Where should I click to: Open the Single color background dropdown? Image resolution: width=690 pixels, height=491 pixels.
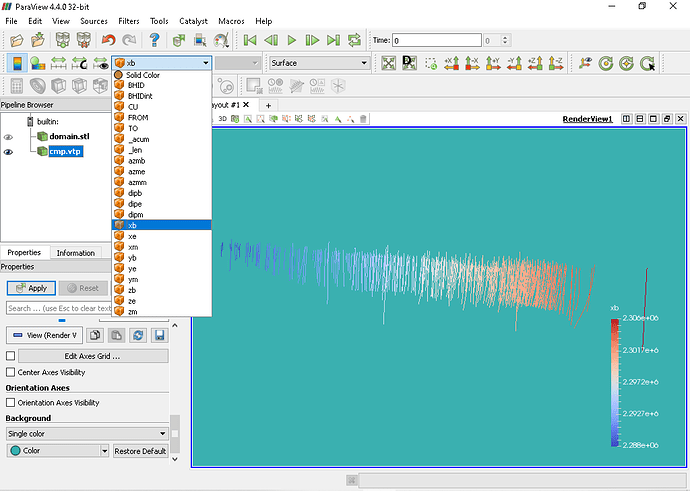click(x=87, y=433)
